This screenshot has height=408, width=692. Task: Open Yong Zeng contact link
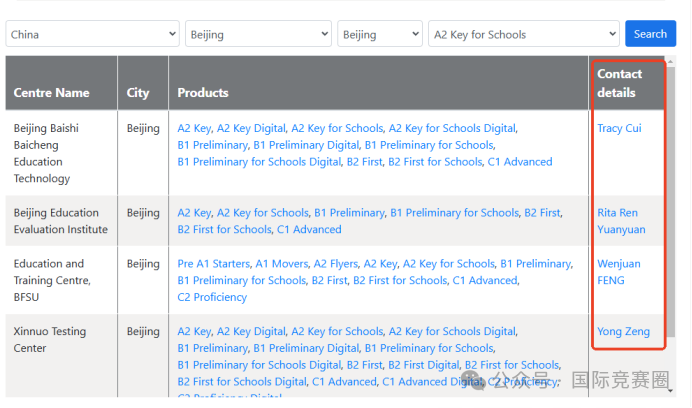(623, 331)
